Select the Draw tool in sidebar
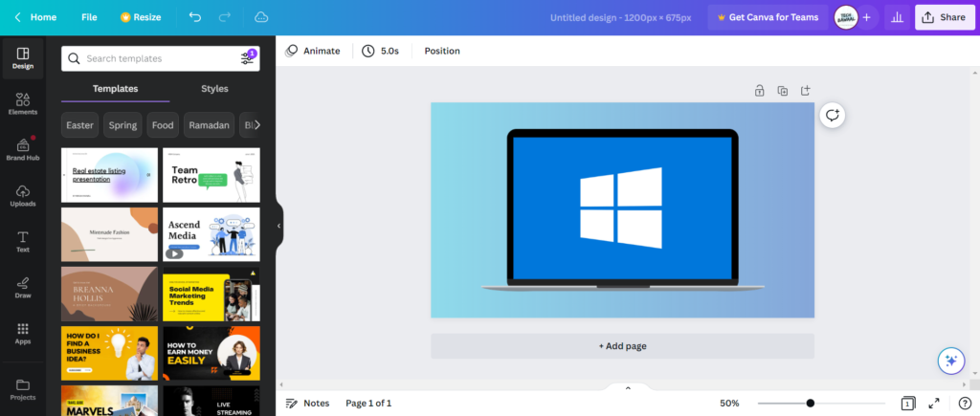The width and height of the screenshot is (980, 416). pos(23,288)
